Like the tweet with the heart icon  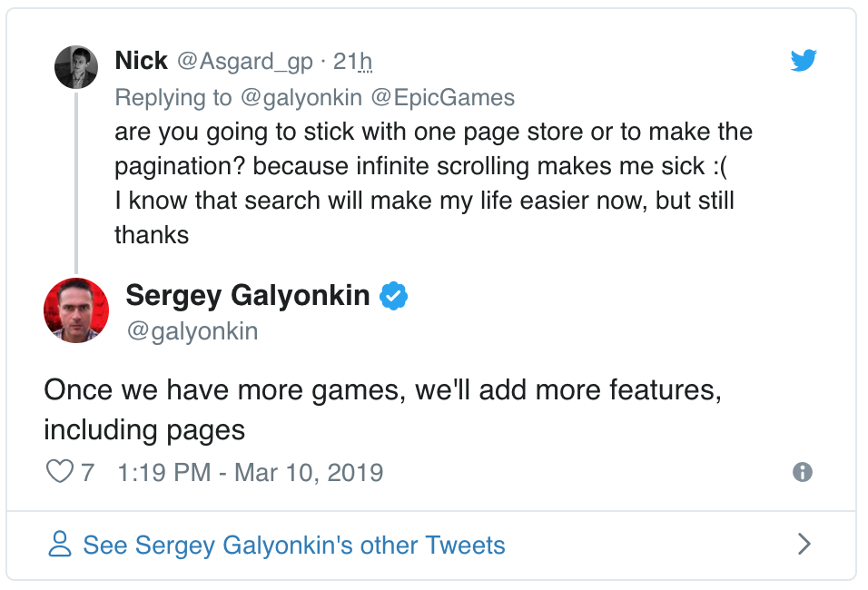59,472
